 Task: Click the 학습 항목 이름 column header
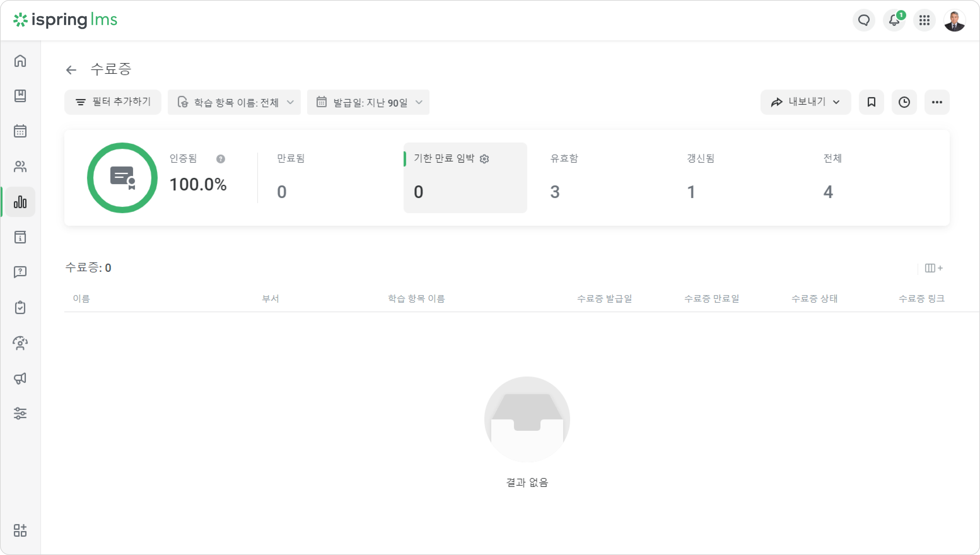tap(417, 298)
